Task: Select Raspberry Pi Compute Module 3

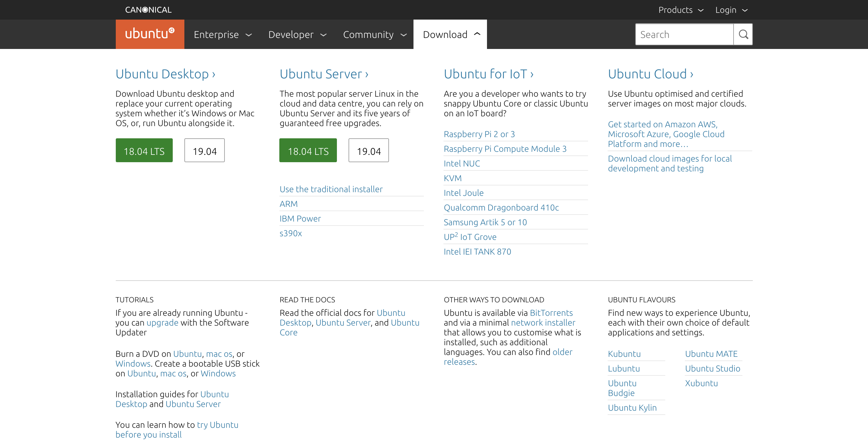Action: (x=505, y=149)
